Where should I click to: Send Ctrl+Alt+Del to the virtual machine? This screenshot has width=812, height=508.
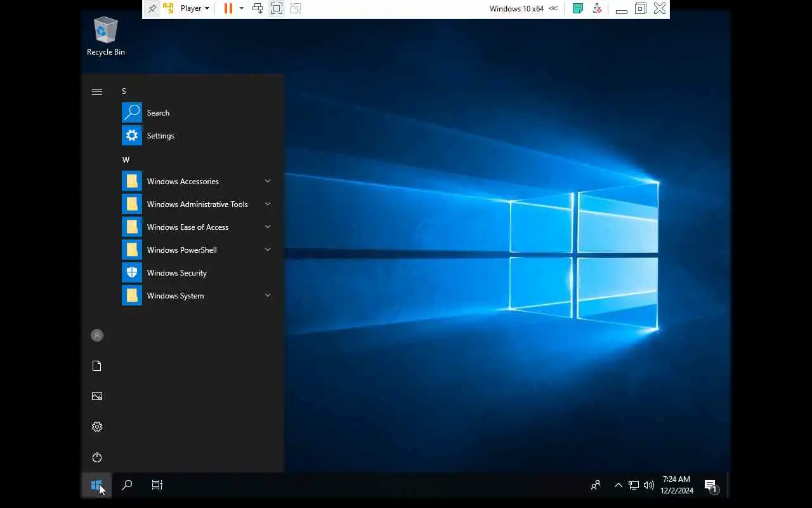tap(258, 8)
